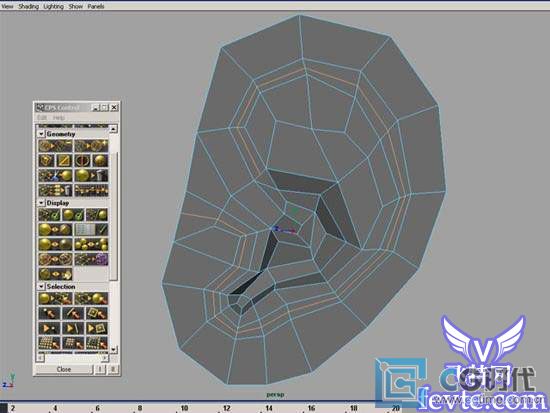Viewport: 550px width, 413px height.
Task: Click the middle dotted-grid selection arrow icon
Action: tap(73, 343)
